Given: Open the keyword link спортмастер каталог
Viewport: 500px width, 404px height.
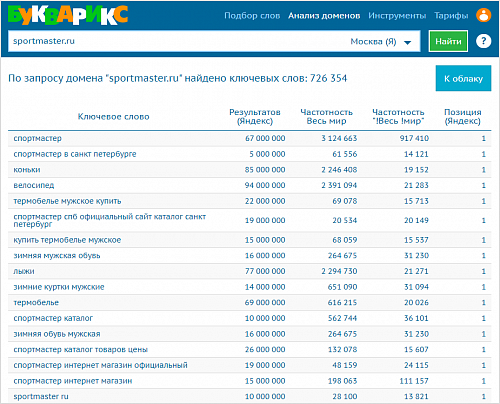Looking at the screenshot, I should 53,318.
